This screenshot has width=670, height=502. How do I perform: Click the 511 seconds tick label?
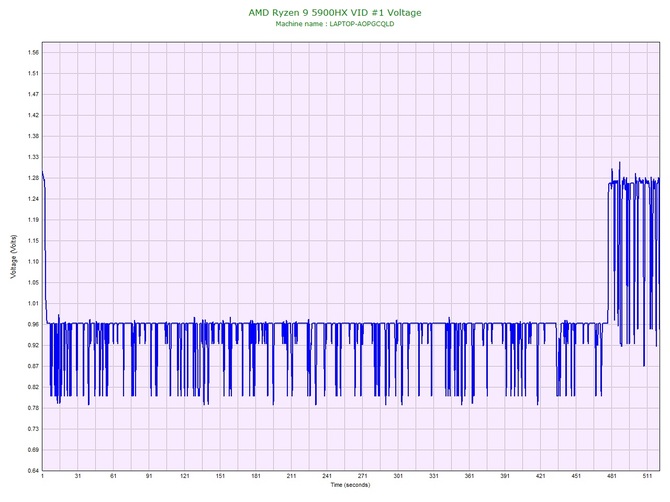click(647, 476)
